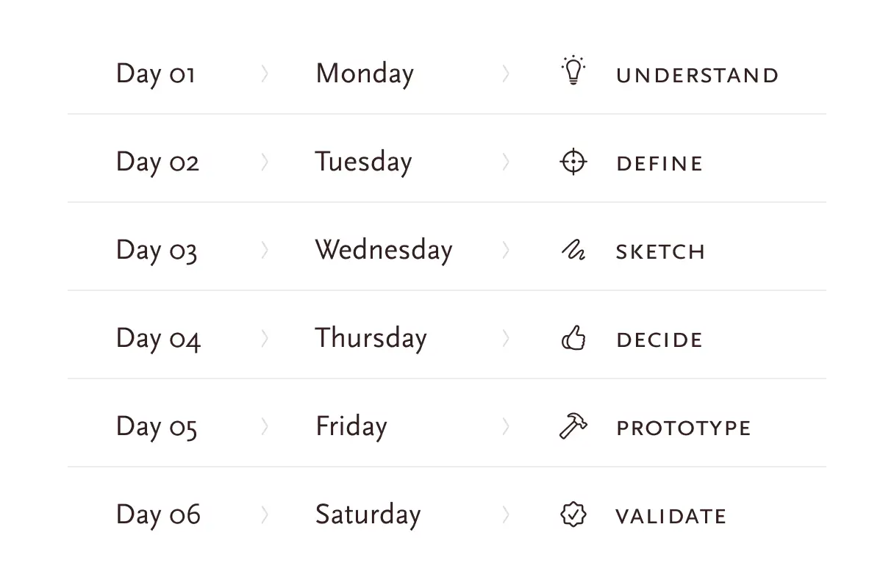Click the hammer icon beside Prototype
Viewport: 894px width, 588px height.
573,426
